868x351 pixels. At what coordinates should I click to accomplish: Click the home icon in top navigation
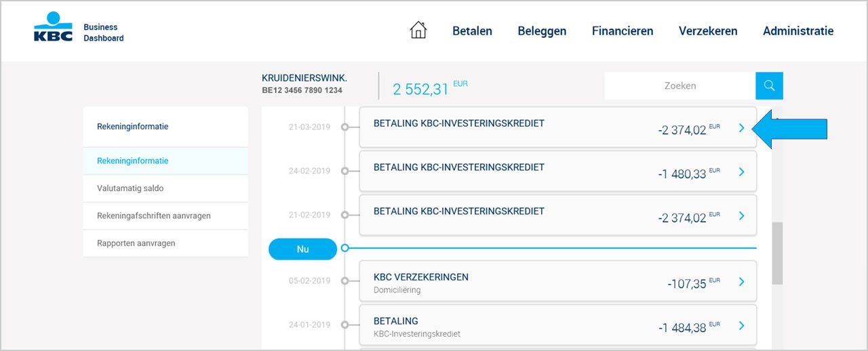coord(418,30)
